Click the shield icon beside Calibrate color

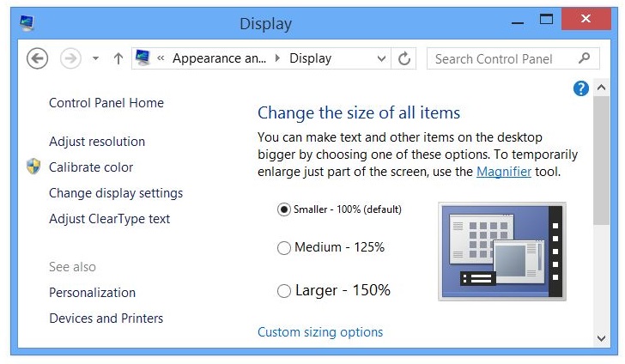[x=33, y=167]
